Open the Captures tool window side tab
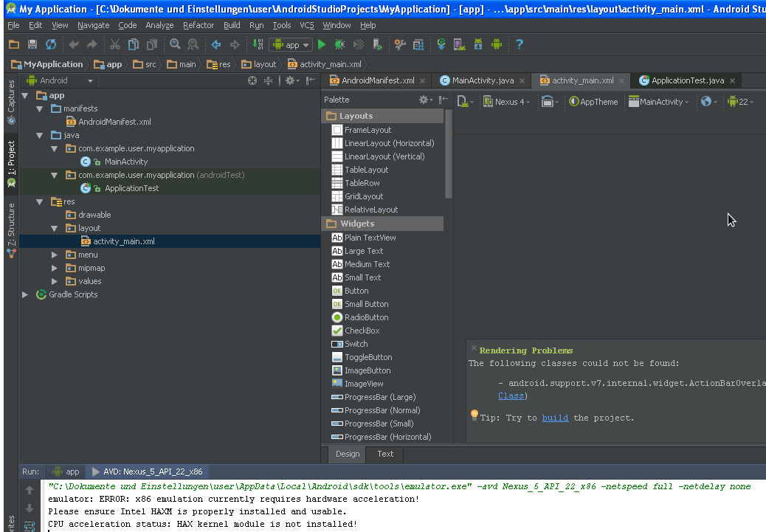This screenshot has height=532, width=766. tap(11, 101)
